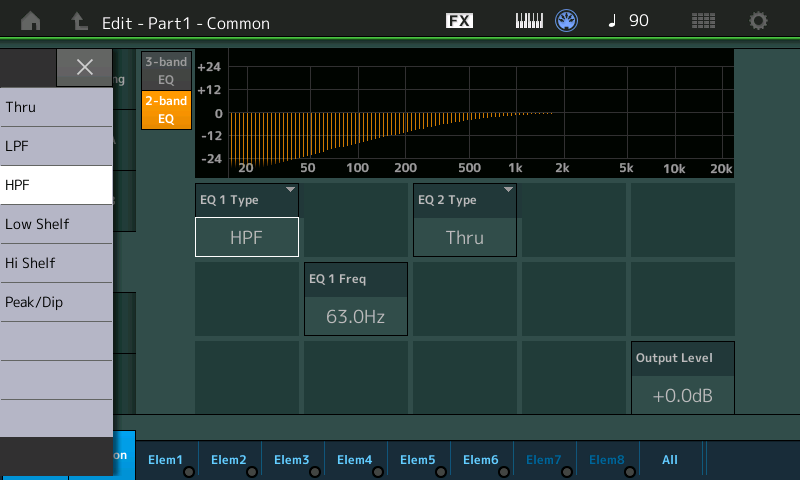Select the Elem1 tab
This screenshot has width=800, height=480.
click(167, 460)
